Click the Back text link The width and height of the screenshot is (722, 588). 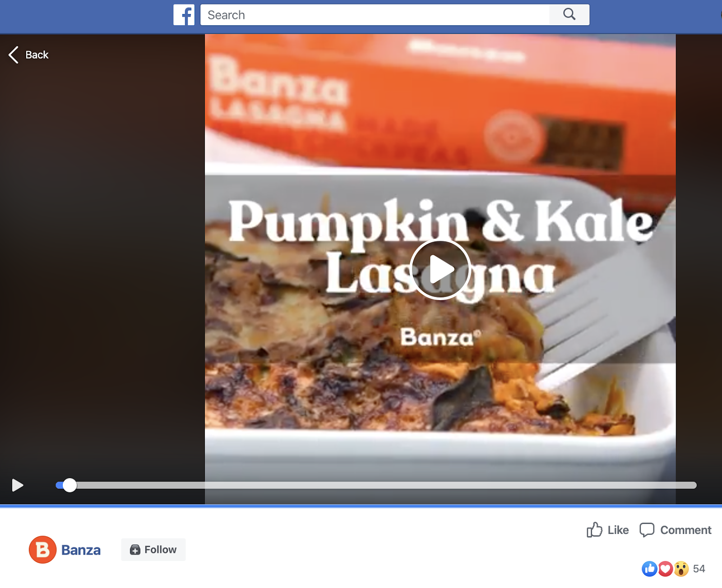tap(37, 55)
